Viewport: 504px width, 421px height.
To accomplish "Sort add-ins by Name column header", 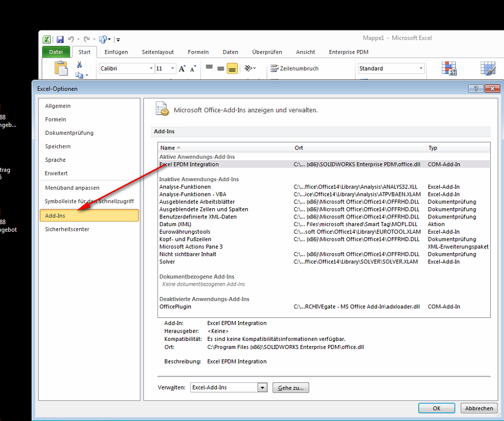I will pos(225,147).
